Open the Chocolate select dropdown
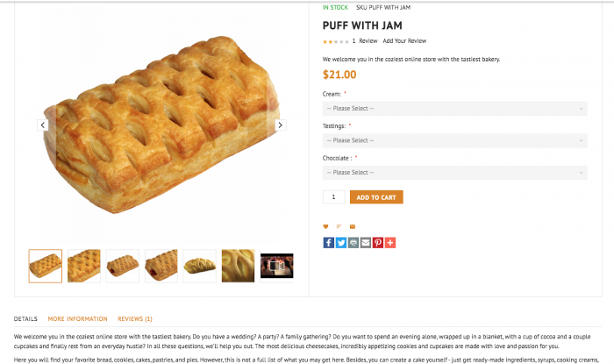This screenshot has height=364, width=614. pyautogui.click(x=454, y=173)
